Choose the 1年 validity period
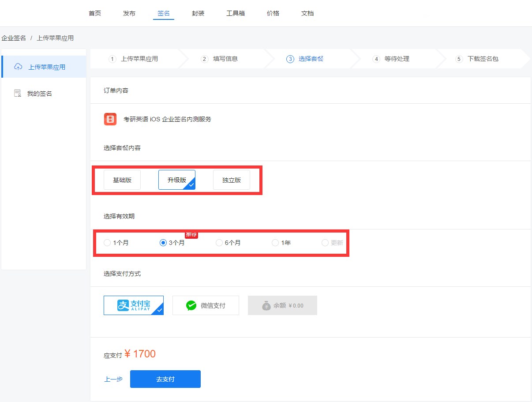This screenshot has height=402, width=532. pos(275,243)
